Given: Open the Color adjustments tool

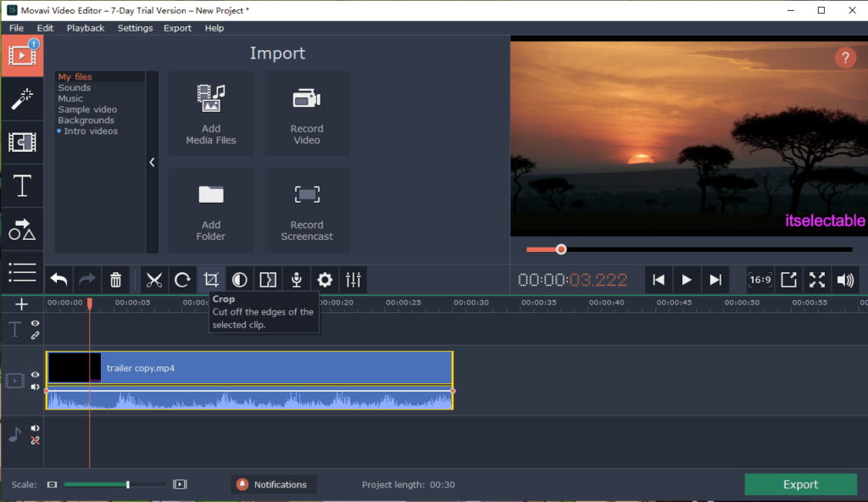Looking at the screenshot, I should pos(239,280).
